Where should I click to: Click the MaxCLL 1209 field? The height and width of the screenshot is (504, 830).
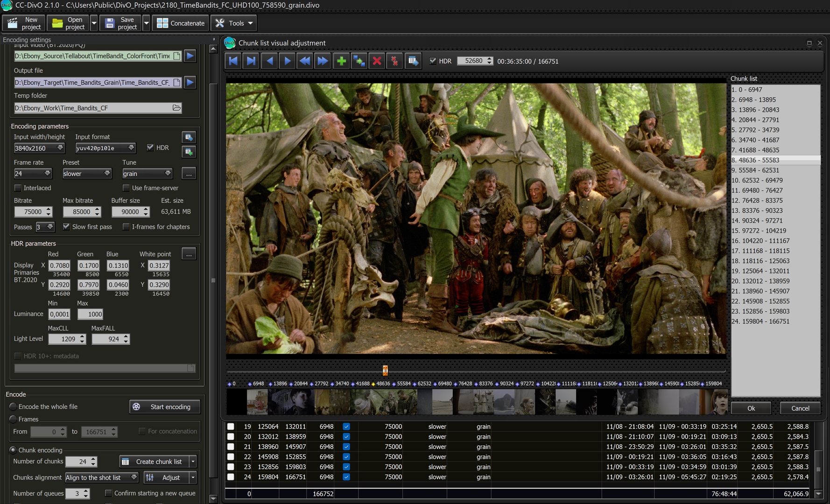[x=64, y=339]
